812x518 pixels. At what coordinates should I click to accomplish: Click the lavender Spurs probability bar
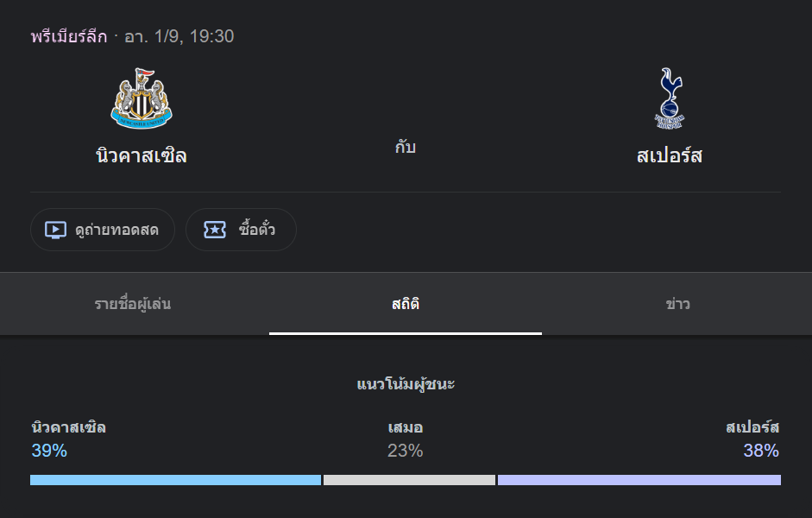tap(639, 480)
